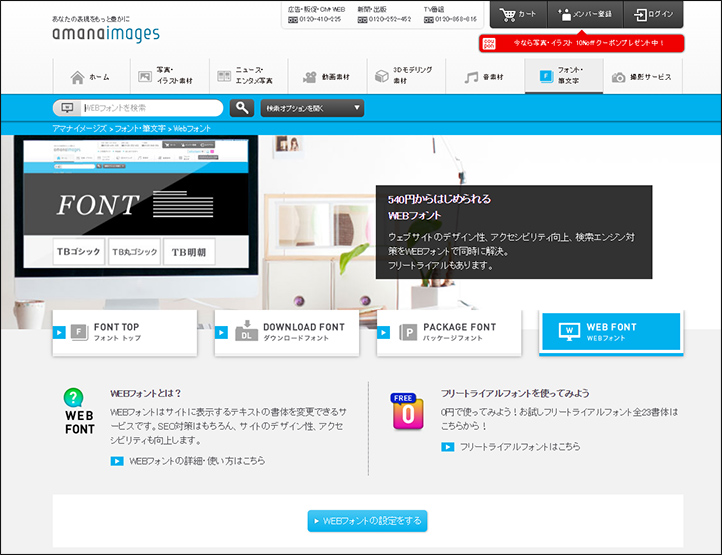The height and width of the screenshot is (555, 722).
Task: Click the monitor FONT hero image
Action: pos(136,203)
